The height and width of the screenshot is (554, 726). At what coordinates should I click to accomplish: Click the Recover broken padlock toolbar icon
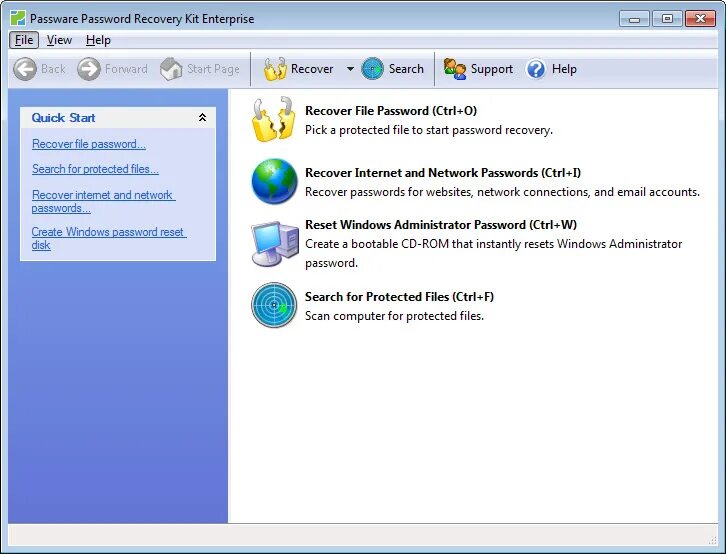[275, 69]
